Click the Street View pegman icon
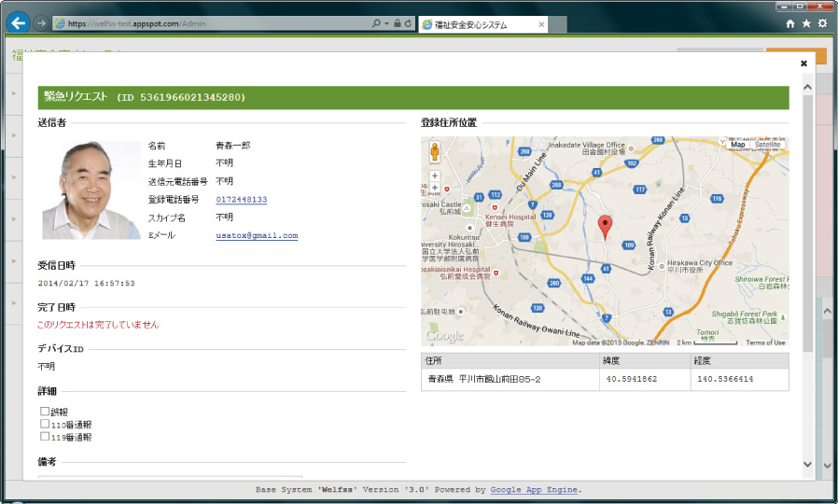Viewport: 838px width, 504px height. point(435,153)
